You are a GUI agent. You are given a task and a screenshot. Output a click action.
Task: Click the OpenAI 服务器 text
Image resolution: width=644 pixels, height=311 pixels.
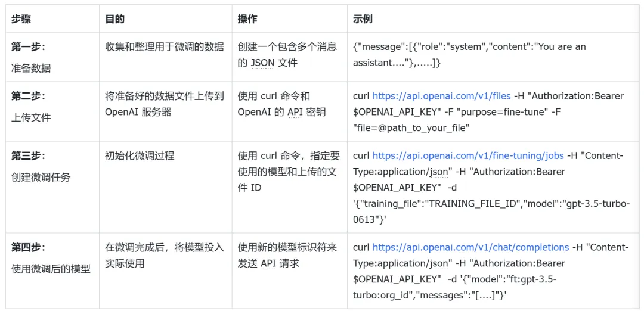click(x=138, y=112)
